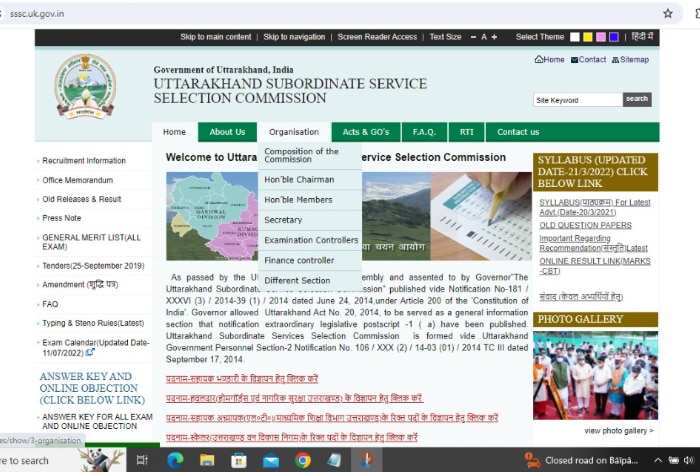Open the Organisation menu tab

pos(294,132)
